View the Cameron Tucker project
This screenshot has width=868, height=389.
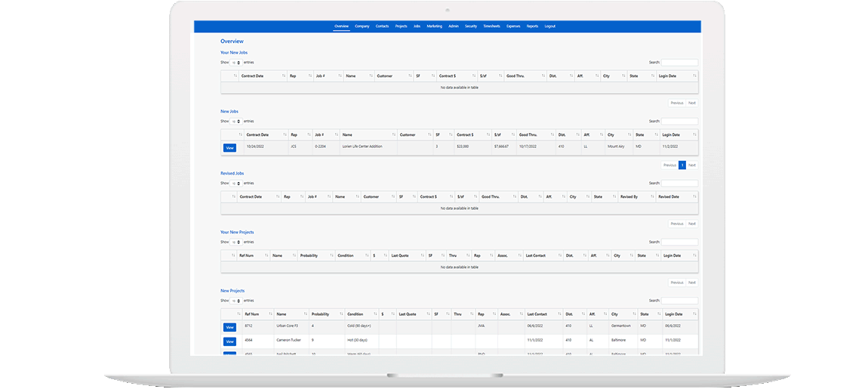pos(229,342)
